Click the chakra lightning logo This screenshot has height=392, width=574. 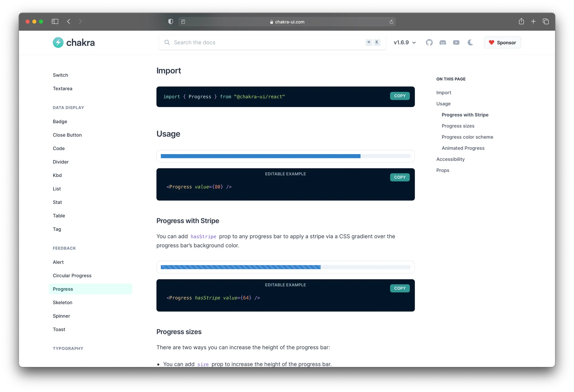click(x=58, y=43)
